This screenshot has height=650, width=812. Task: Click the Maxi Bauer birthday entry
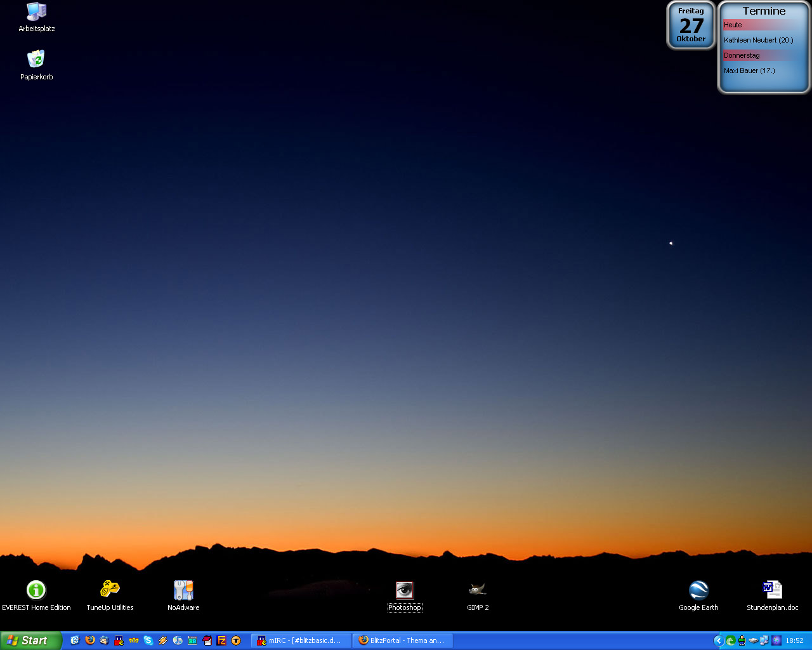point(749,70)
